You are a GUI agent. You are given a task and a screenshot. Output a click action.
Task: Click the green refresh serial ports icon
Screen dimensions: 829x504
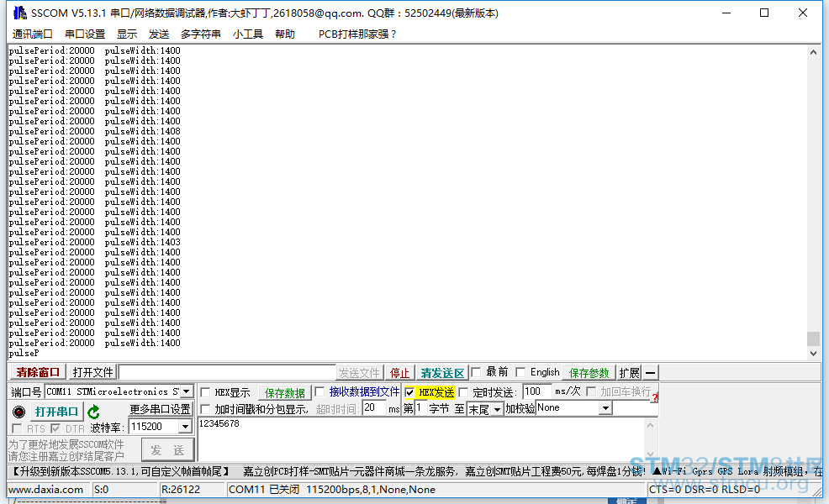tap(92, 411)
